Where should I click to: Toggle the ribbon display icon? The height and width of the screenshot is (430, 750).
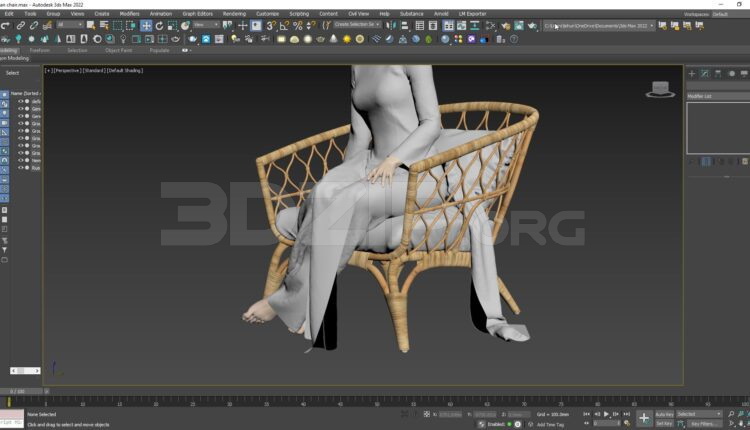[x=448, y=25]
